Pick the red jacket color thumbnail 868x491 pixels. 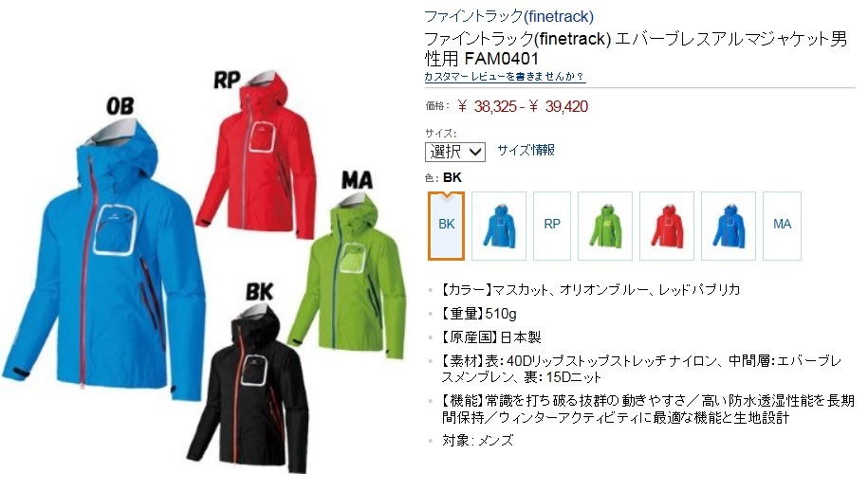tap(667, 226)
